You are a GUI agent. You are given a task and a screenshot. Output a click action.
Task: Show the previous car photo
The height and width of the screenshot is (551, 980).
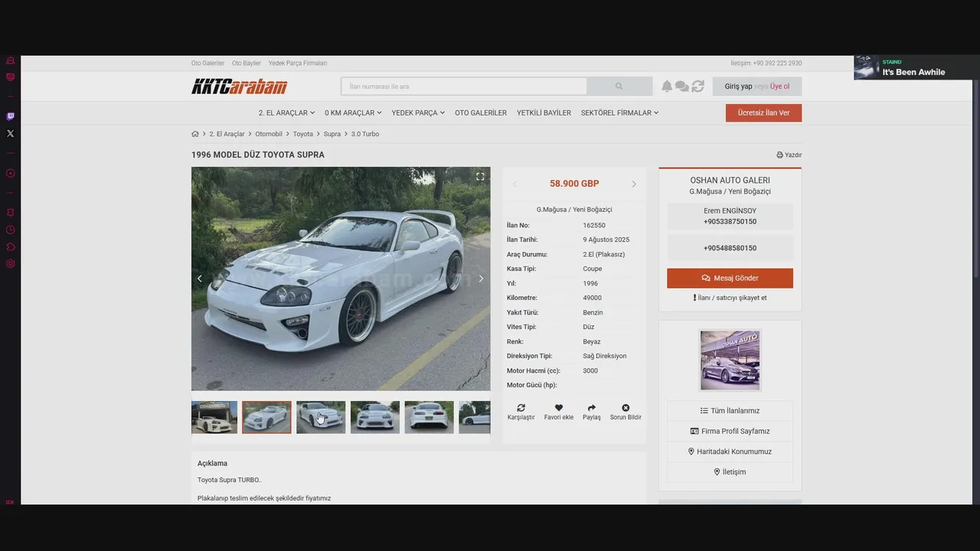tap(200, 279)
